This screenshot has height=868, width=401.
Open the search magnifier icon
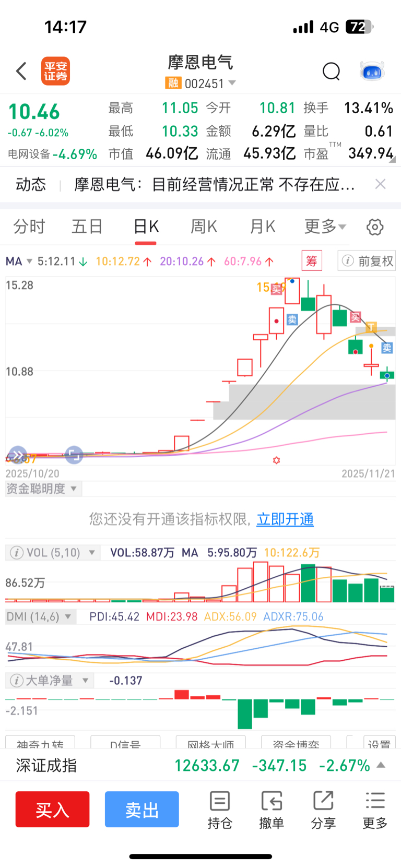point(331,71)
